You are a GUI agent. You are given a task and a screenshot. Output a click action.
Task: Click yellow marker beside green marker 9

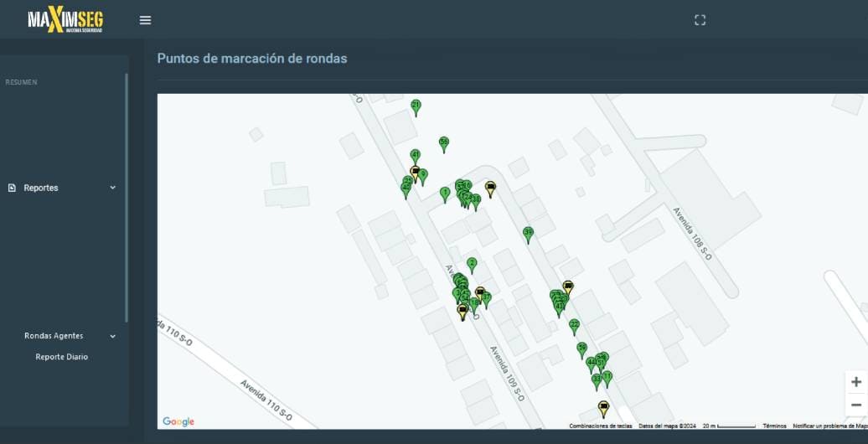pos(415,173)
